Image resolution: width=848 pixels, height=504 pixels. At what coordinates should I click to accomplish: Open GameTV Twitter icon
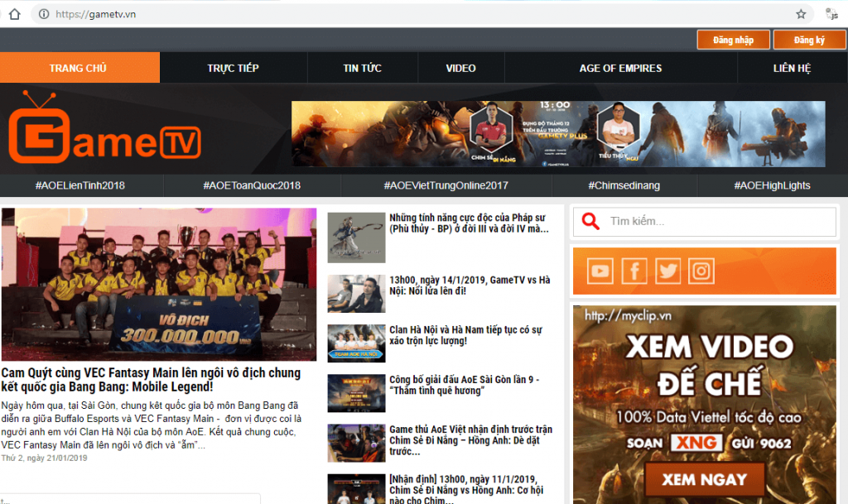click(x=667, y=271)
